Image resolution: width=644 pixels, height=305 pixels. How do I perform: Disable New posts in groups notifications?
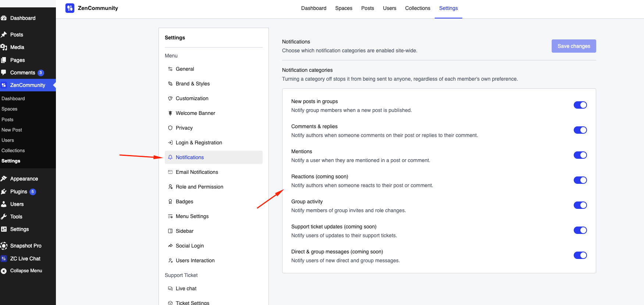tap(580, 105)
